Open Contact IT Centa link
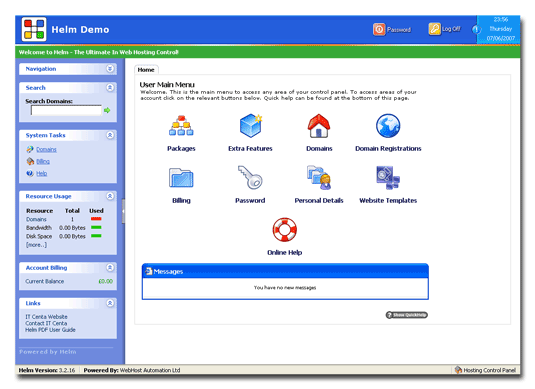 (46, 323)
